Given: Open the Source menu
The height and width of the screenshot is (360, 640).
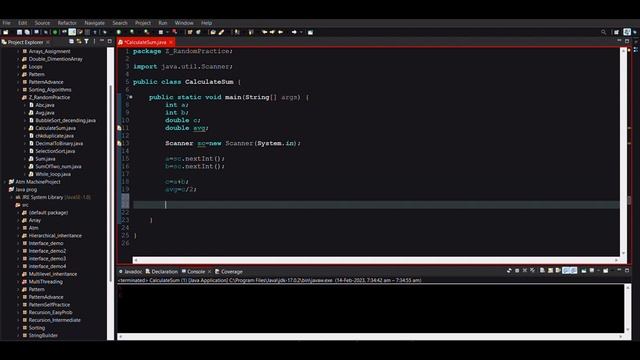Looking at the screenshot, I should click(x=42, y=23).
